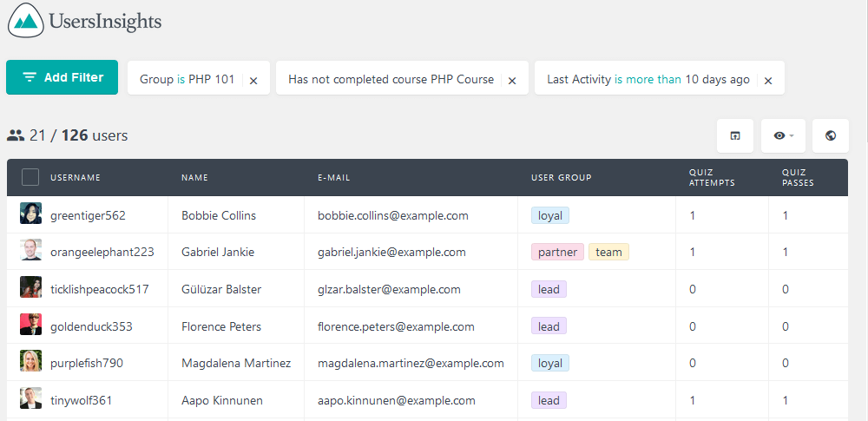Open tinywolf361 avatar thumbnail
This screenshot has width=868, height=421.
[x=30, y=398]
